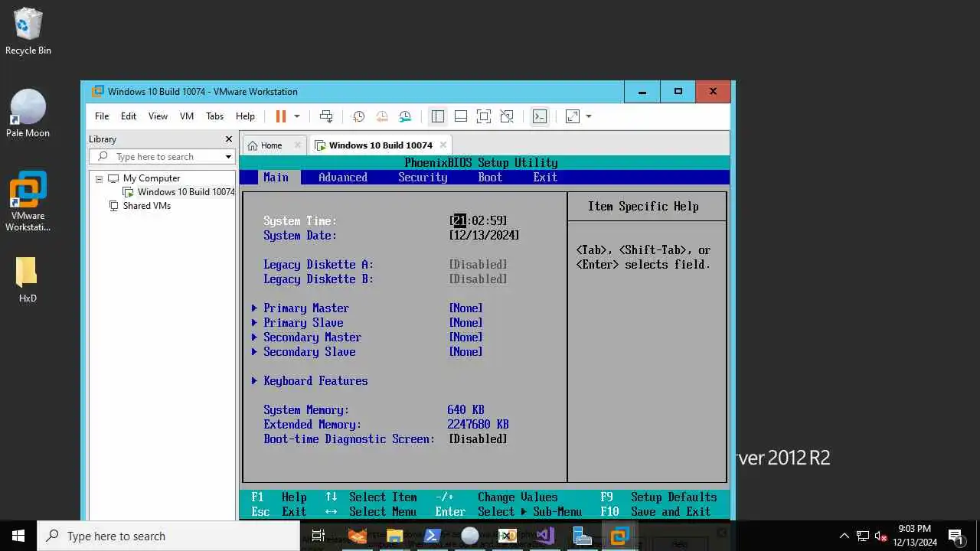
Task: Show hidden tray icons chevron
Action: coord(844,536)
